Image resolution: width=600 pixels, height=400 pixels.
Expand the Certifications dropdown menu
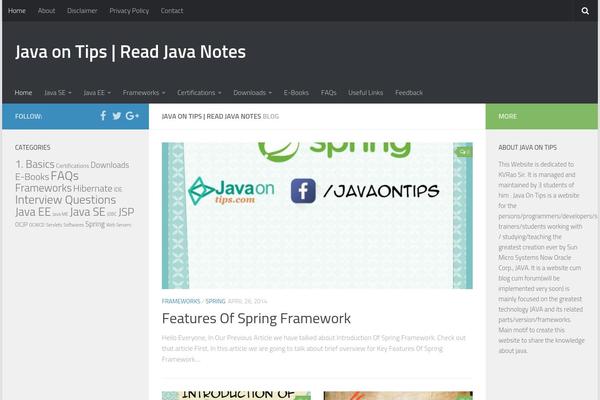tap(199, 93)
